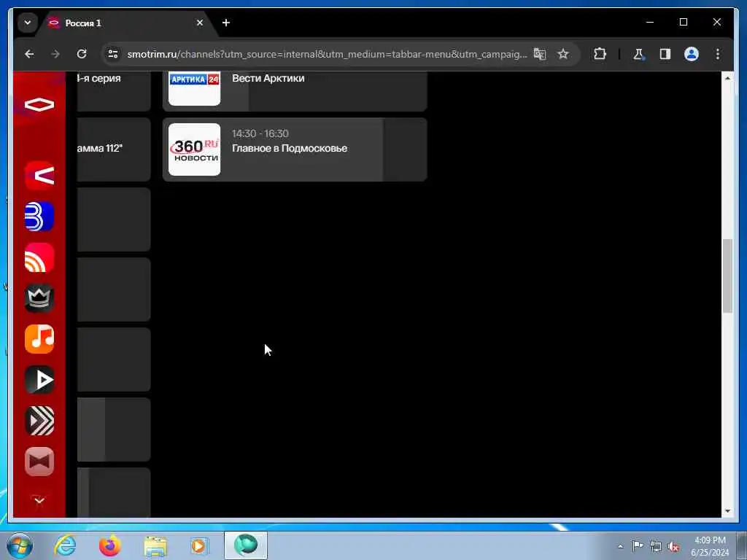Click the page scrollbar up arrow

coord(727,78)
